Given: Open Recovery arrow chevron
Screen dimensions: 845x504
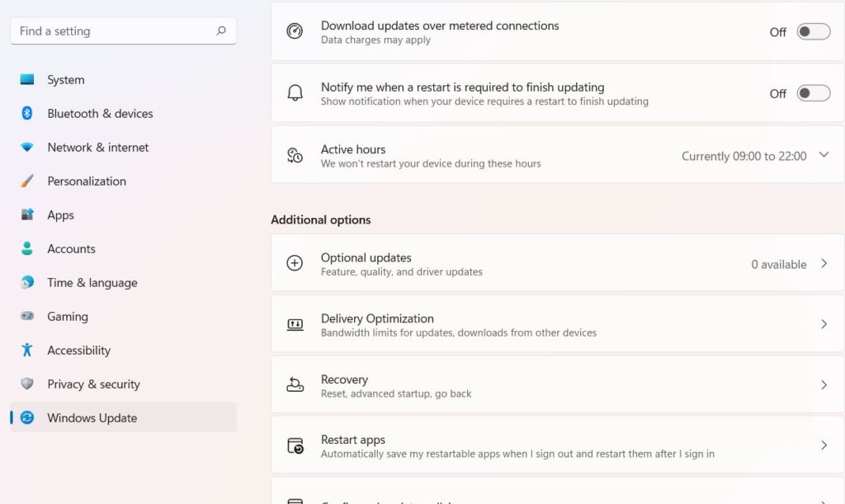Looking at the screenshot, I should [824, 385].
